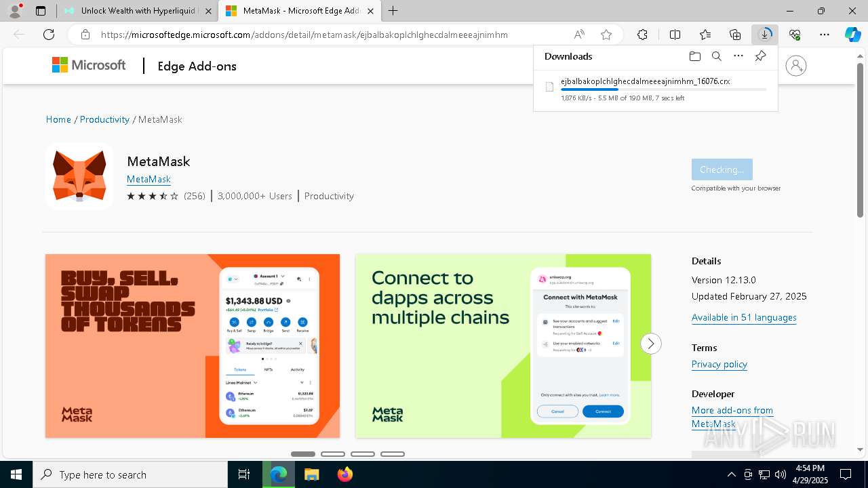Image resolution: width=868 pixels, height=488 pixels.
Task: Open the Connect to dapps screenshot
Action: pos(503,346)
